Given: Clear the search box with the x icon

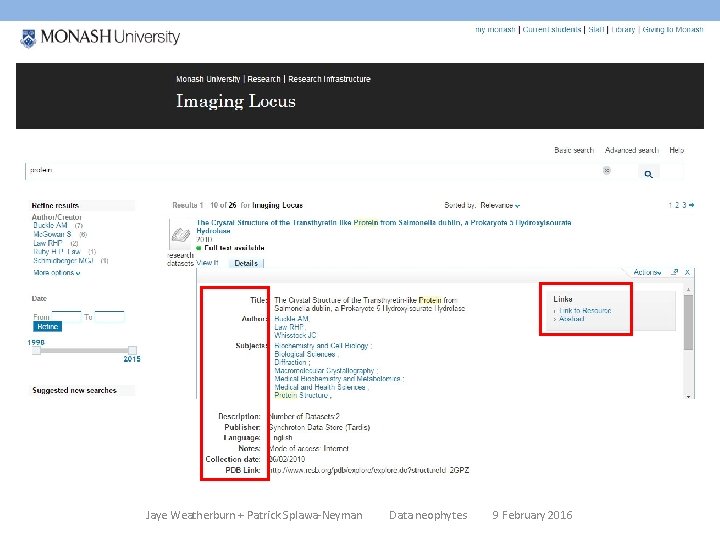Looking at the screenshot, I should [x=607, y=170].
